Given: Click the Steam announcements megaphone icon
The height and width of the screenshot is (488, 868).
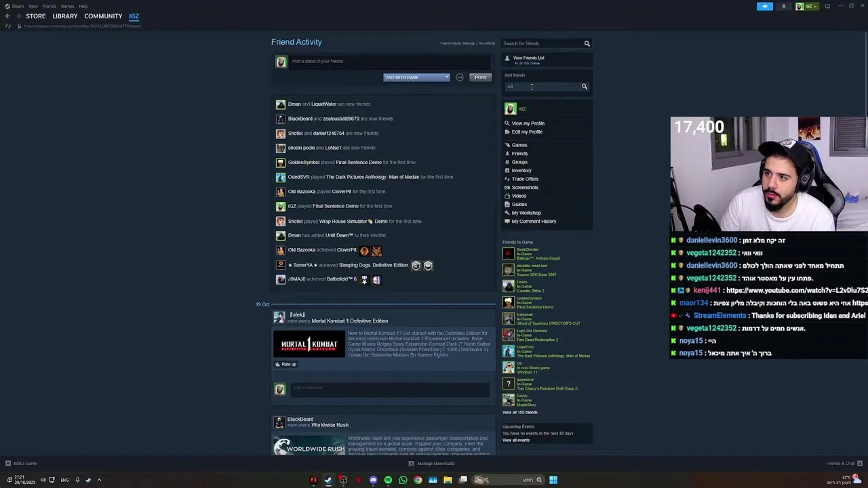Looking at the screenshot, I should point(764,6).
